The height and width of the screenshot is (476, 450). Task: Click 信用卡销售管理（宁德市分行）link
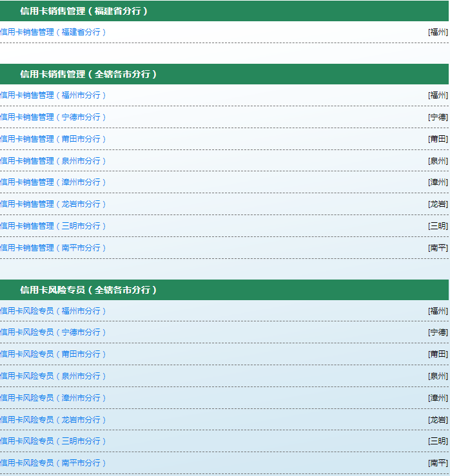[53, 117]
